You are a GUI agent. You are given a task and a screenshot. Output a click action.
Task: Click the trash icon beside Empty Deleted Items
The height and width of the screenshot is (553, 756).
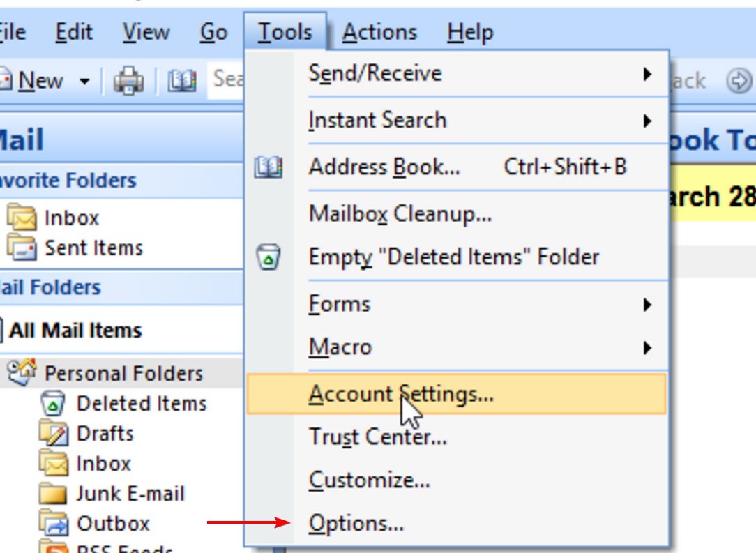(269, 257)
